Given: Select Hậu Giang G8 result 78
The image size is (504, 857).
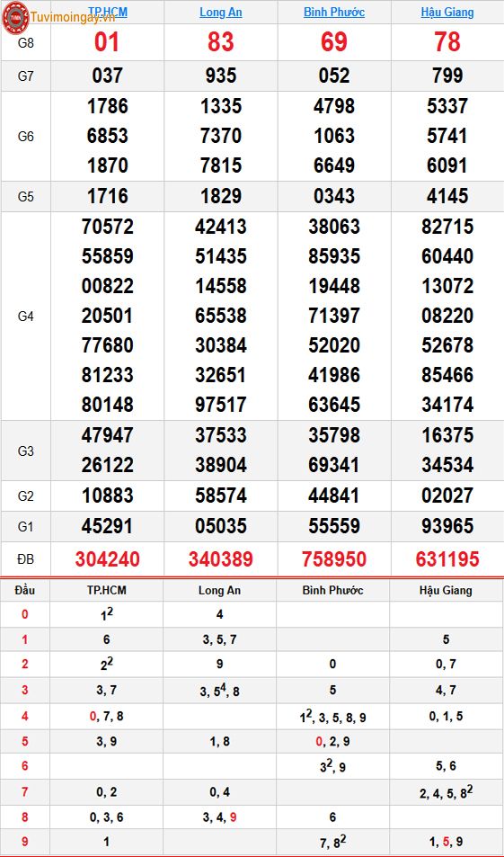Looking at the screenshot, I should click(447, 42).
